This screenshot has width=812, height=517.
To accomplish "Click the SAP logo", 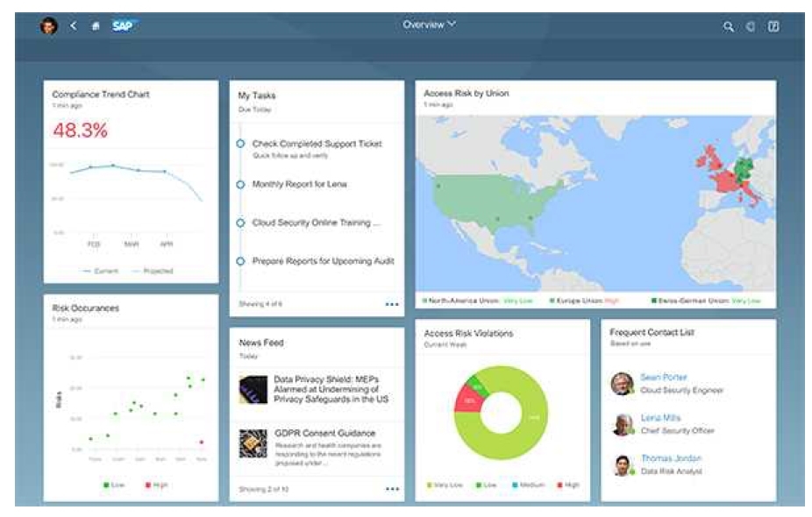I will click(x=124, y=26).
